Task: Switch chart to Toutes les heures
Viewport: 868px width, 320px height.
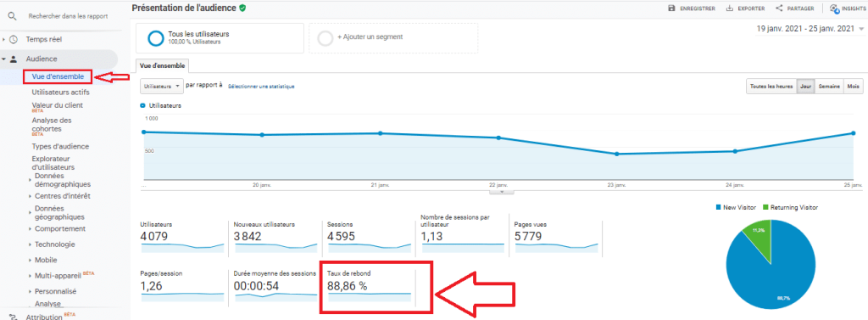Action: click(771, 87)
